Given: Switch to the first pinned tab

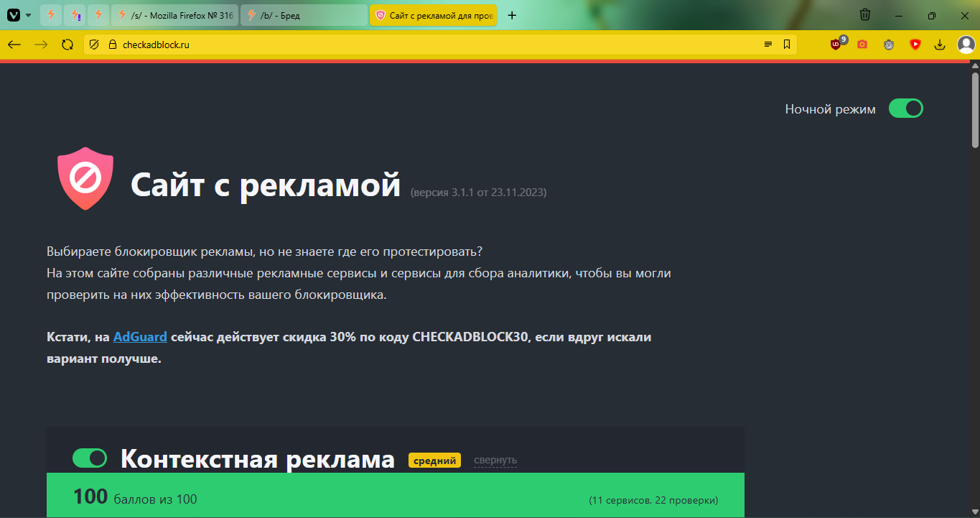Looking at the screenshot, I should click(x=51, y=15).
